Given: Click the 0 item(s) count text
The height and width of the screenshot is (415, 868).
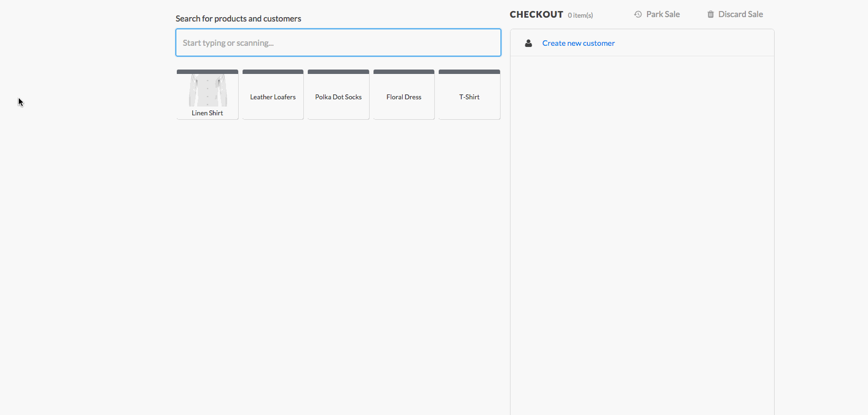Looking at the screenshot, I should [580, 15].
